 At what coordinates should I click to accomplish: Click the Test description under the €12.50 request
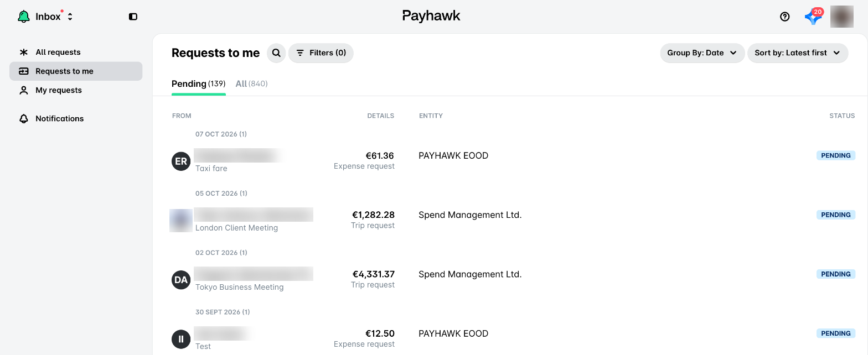203,347
